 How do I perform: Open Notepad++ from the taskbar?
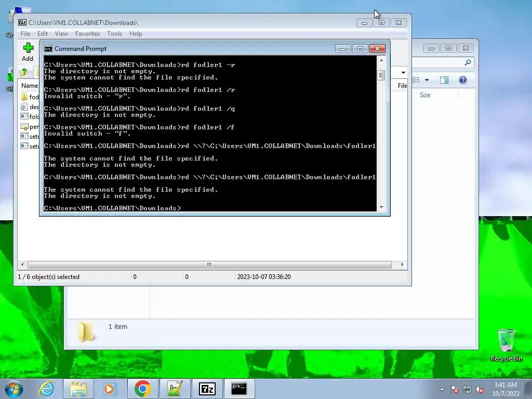tap(175, 389)
